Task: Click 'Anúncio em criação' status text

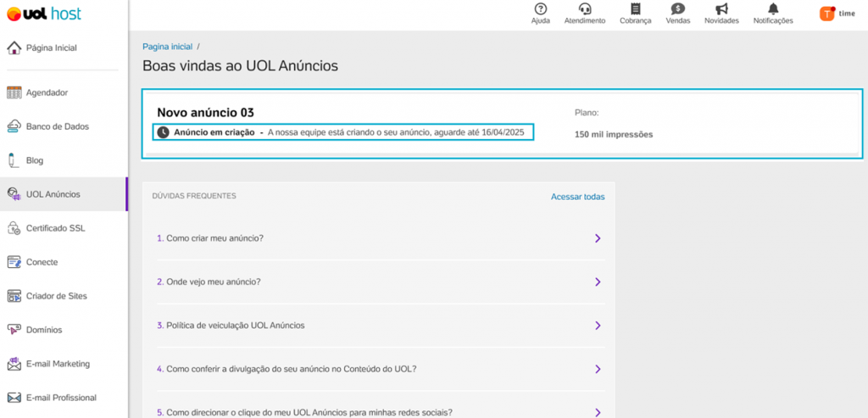Action: tap(214, 133)
